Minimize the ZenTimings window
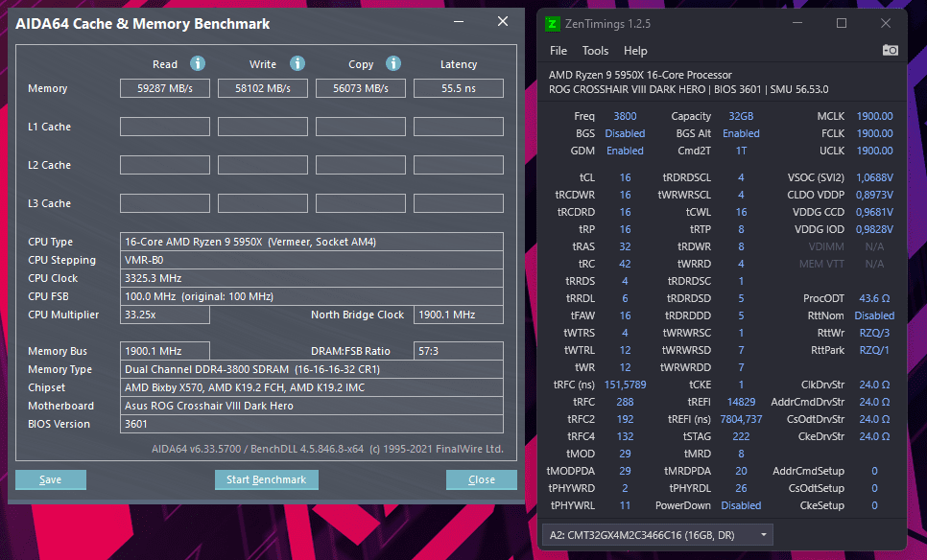Image resolution: width=927 pixels, height=560 pixels. [797, 23]
